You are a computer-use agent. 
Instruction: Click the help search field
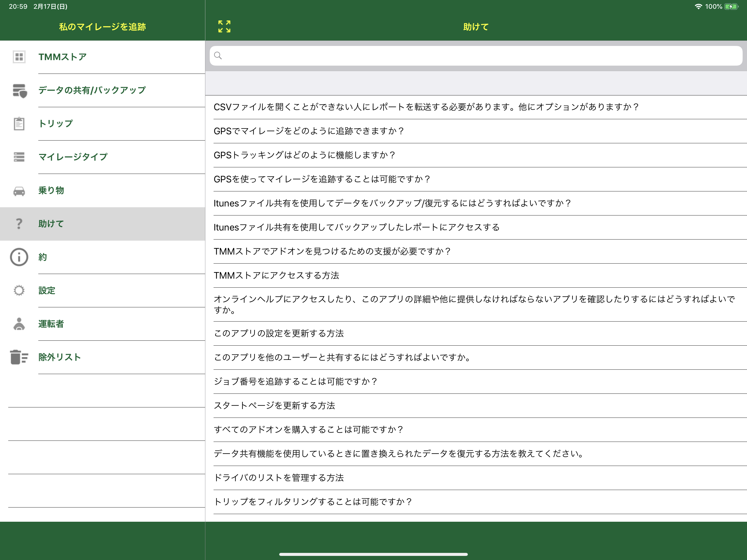(475, 56)
